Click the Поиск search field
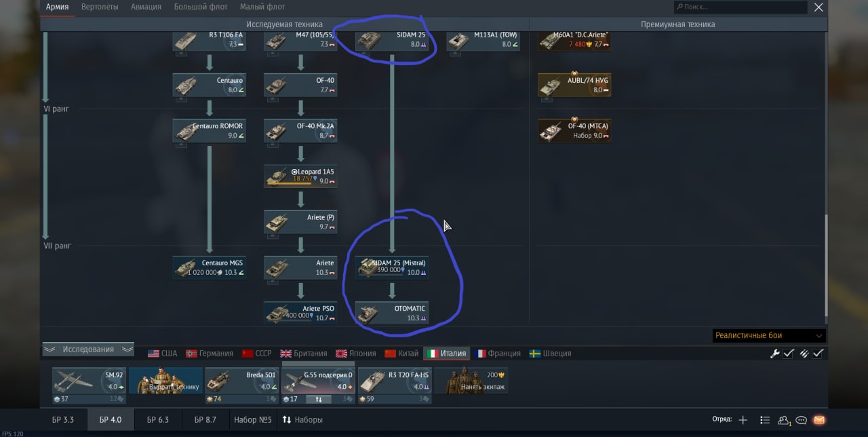Image resolution: width=868 pixels, height=437 pixels. click(741, 7)
